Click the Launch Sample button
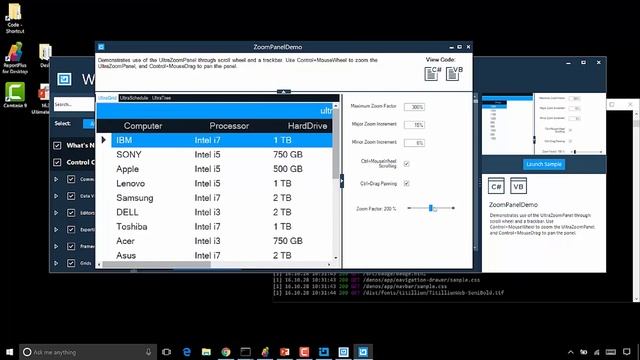This screenshot has width=640, height=360. (544, 164)
